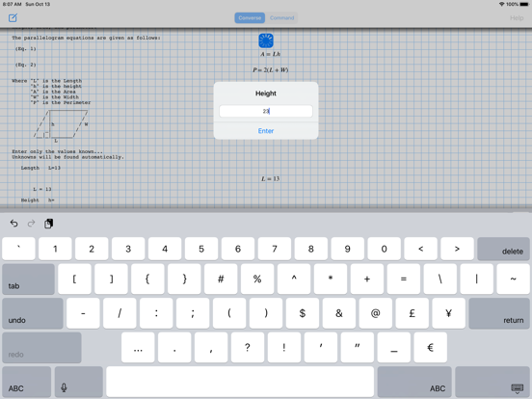The height and width of the screenshot is (399, 532).
Task: Tap the underscore key
Action: coord(393,348)
